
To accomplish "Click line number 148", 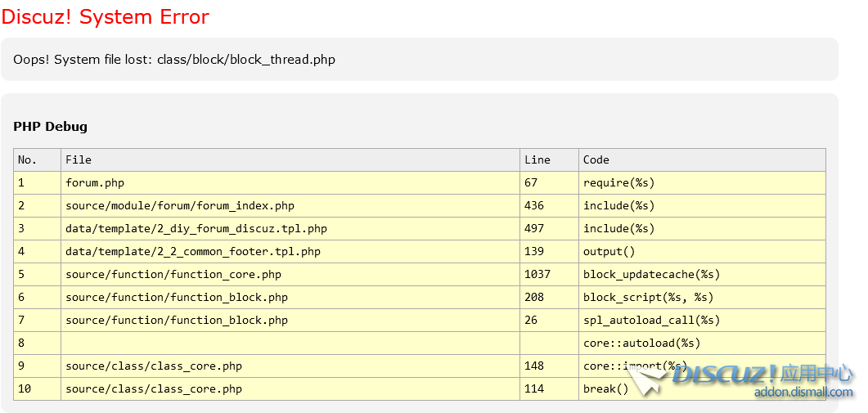I will point(549,366).
